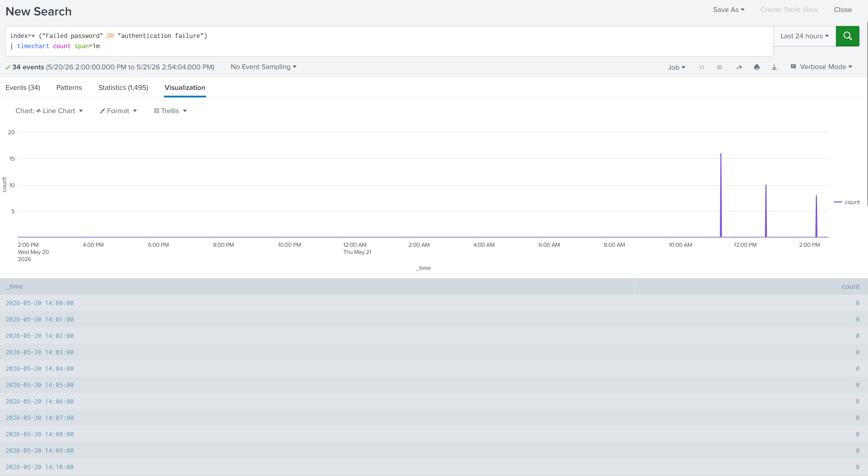Stop the search job
The height and width of the screenshot is (476, 868).
pos(719,67)
